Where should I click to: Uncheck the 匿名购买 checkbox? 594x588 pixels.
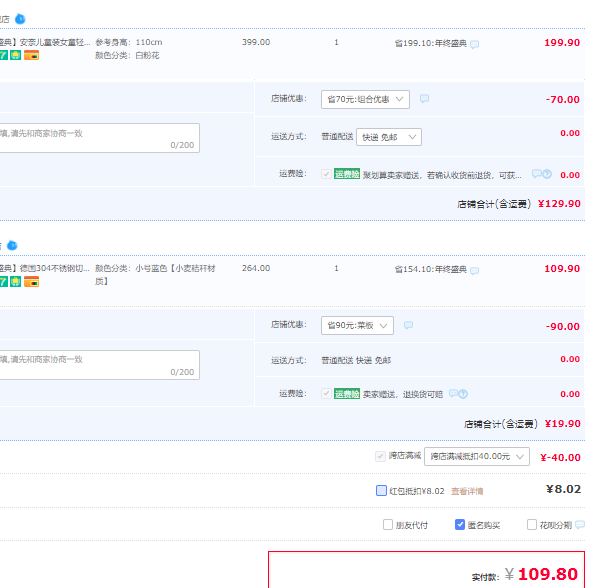(x=460, y=525)
